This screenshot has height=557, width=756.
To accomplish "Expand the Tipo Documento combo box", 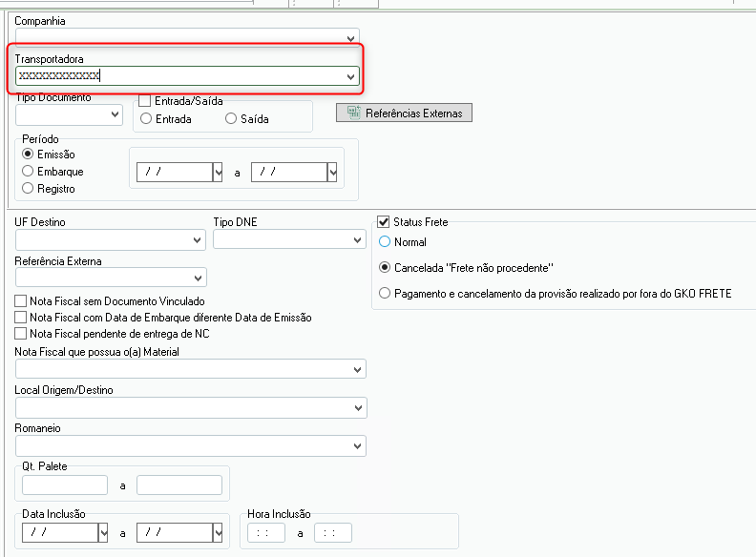I will tap(115, 114).
